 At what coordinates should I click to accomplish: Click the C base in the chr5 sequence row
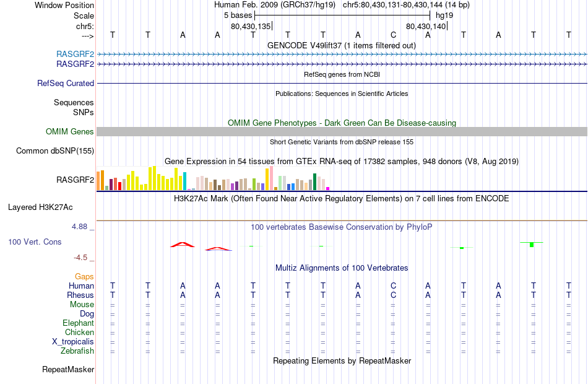393,35
